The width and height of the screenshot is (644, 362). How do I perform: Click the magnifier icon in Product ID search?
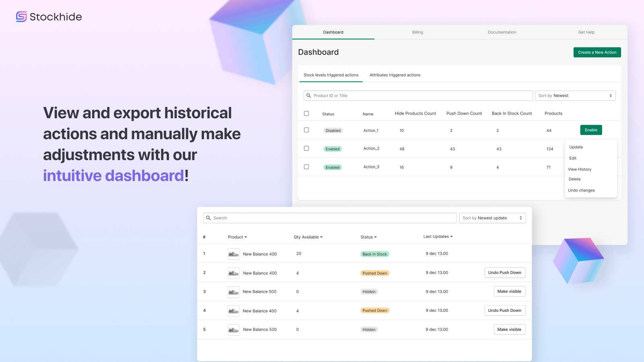[x=309, y=96]
